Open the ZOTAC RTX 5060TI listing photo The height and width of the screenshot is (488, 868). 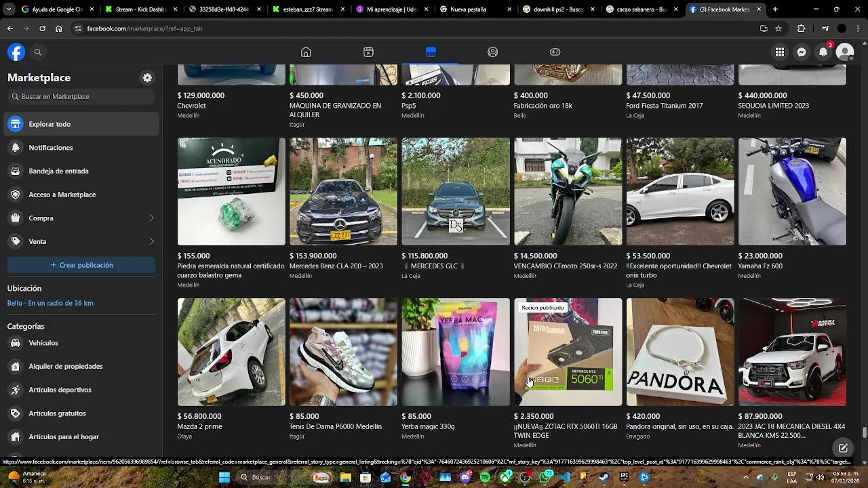click(x=568, y=352)
